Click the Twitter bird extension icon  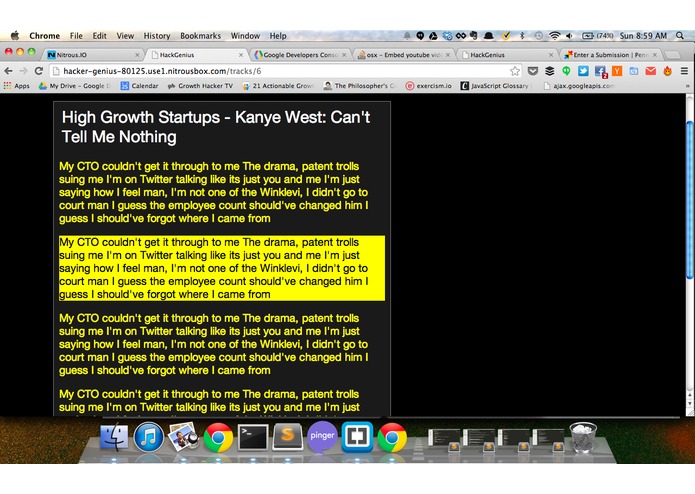(x=583, y=71)
